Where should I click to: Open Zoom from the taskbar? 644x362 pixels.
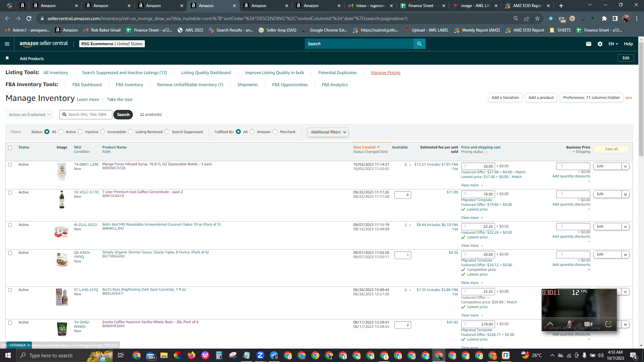(260, 355)
